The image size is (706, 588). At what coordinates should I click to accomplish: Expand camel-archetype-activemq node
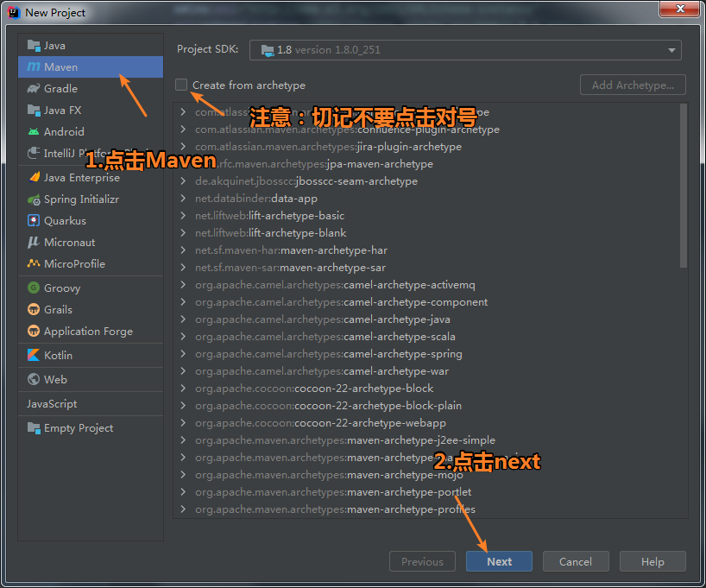[183, 285]
